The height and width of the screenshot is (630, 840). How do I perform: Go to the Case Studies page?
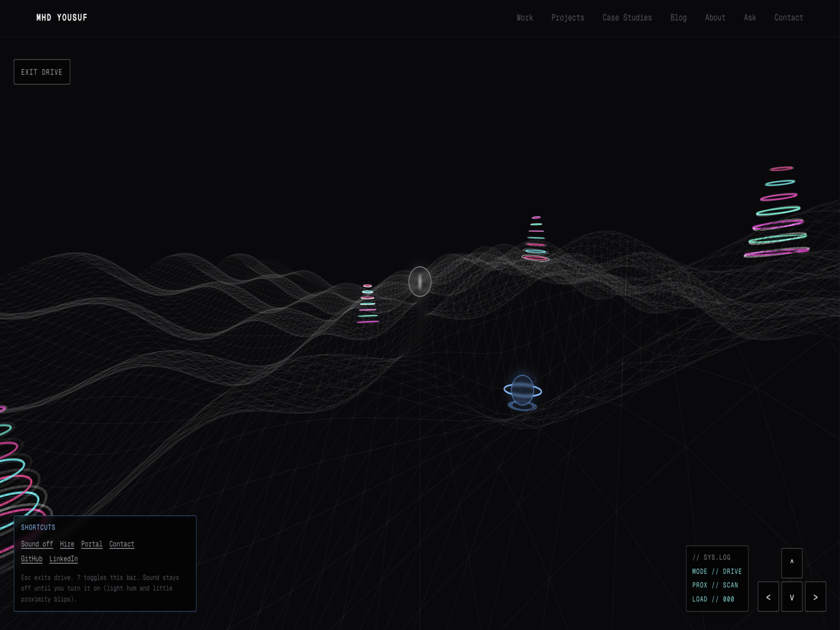coord(627,17)
